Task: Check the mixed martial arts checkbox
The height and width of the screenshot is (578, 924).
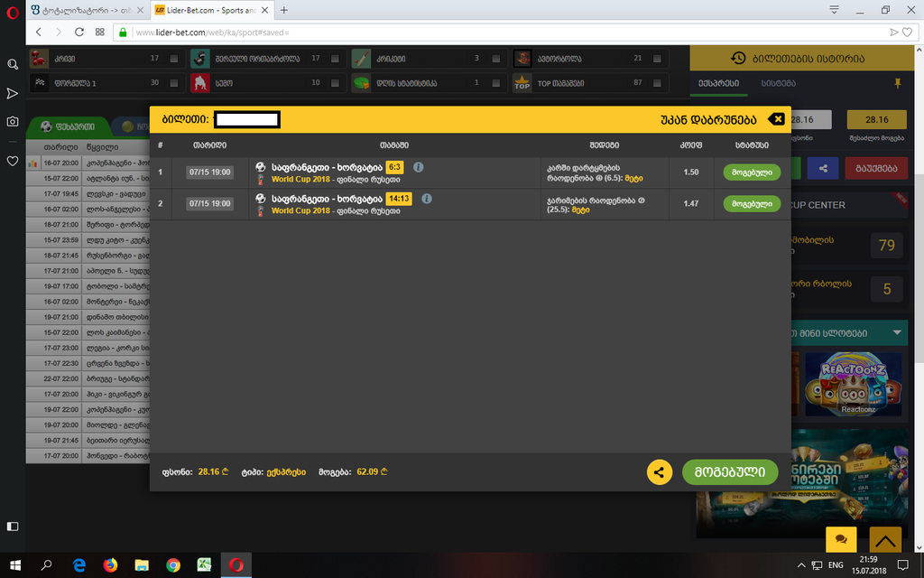Action: pyautogui.click(x=335, y=59)
